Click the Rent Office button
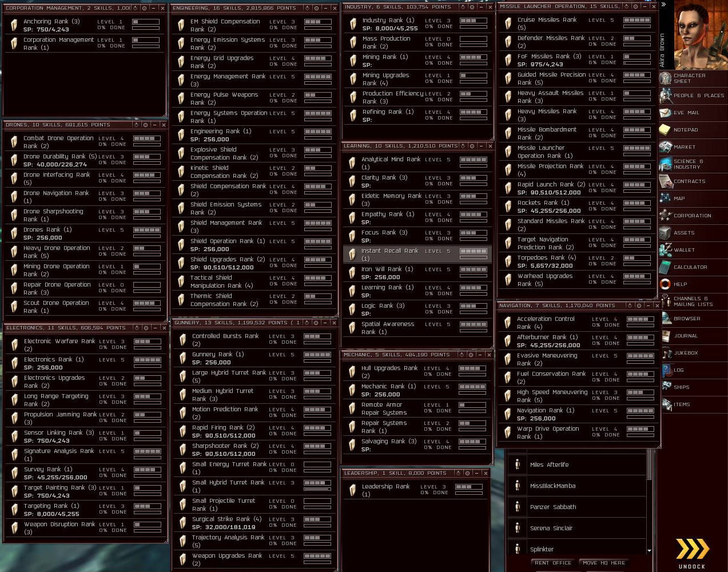 [x=553, y=563]
